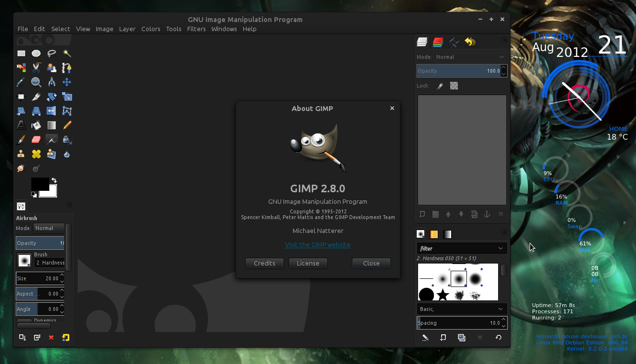Switch to the Channels tab

[x=438, y=43]
